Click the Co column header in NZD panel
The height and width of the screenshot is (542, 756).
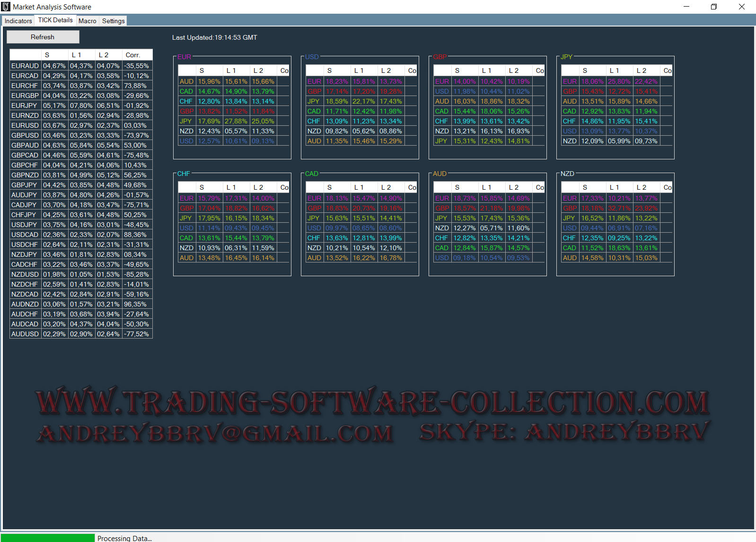point(667,187)
